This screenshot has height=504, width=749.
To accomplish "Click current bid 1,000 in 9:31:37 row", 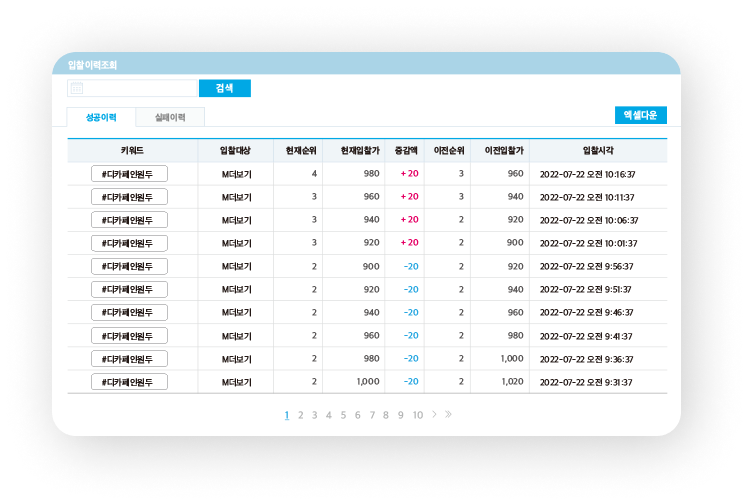I will (368, 381).
